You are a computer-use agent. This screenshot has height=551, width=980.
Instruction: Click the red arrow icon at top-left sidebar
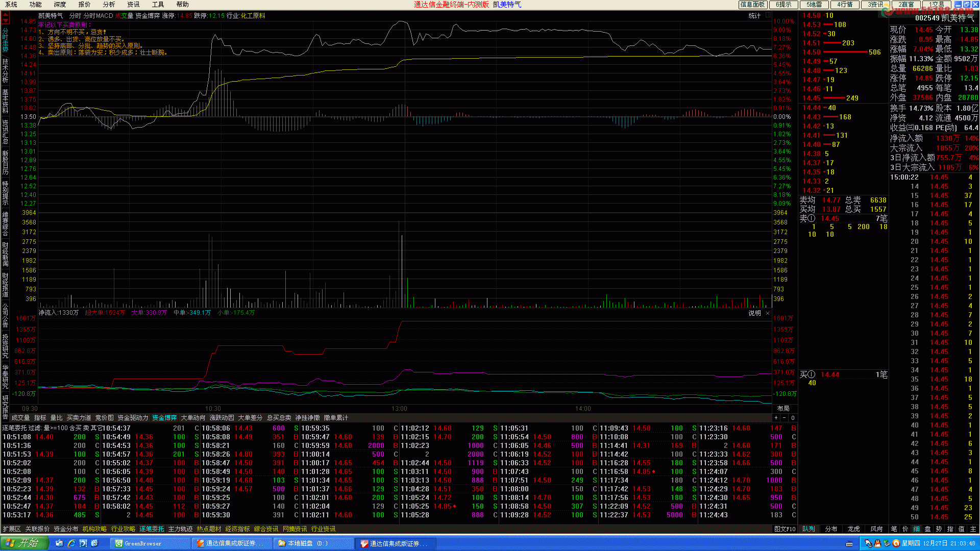(x=6, y=18)
